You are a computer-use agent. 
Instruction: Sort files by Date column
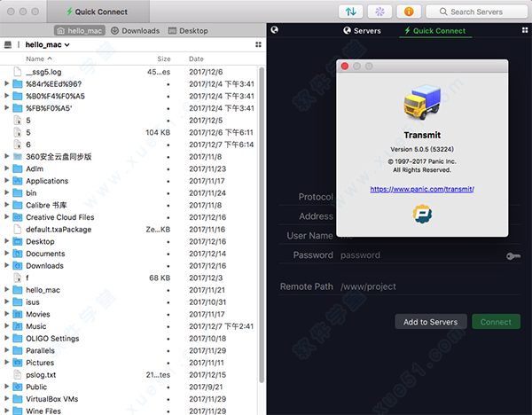click(196, 59)
